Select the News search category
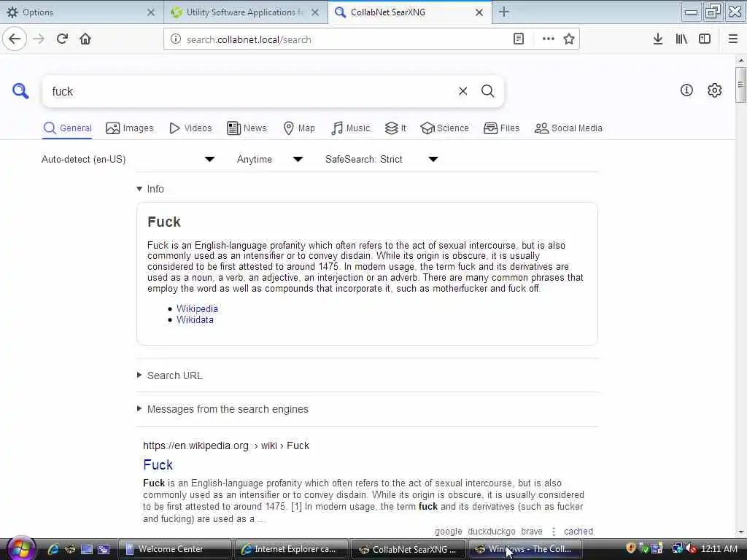Viewport: 747px width, 560px height. [247, 128]
